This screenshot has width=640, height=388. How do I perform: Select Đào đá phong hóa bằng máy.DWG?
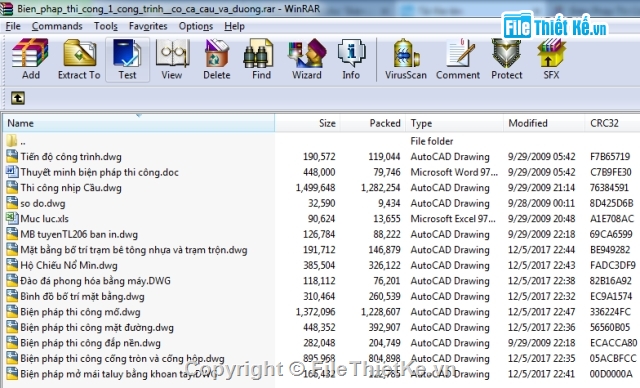click(95, 281)
